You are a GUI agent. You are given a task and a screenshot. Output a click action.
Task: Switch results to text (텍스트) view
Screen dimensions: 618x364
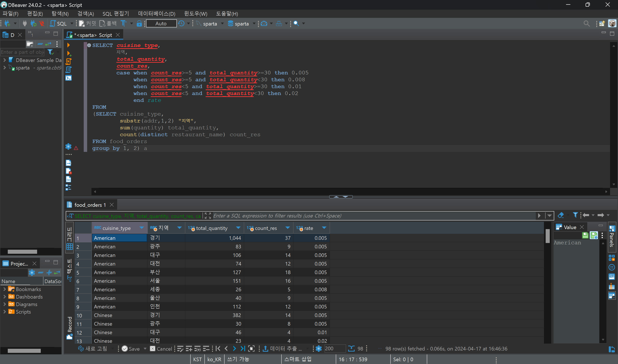(70, 270)
